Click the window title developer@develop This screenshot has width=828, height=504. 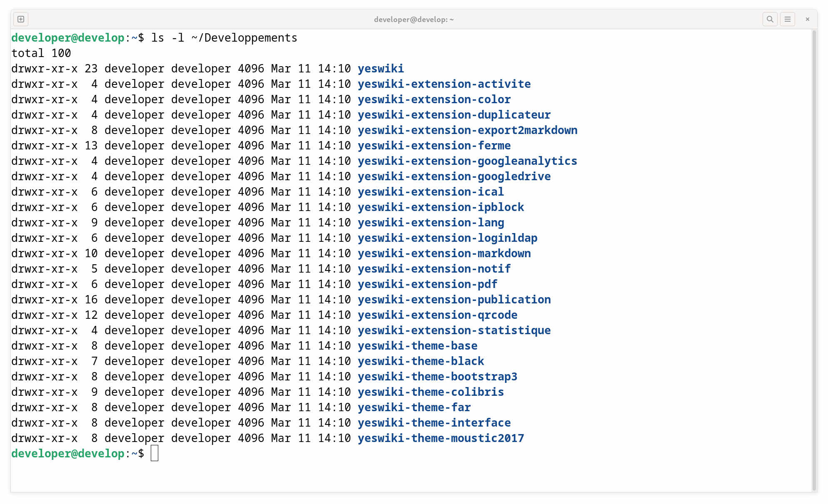(x=413, y=20)
